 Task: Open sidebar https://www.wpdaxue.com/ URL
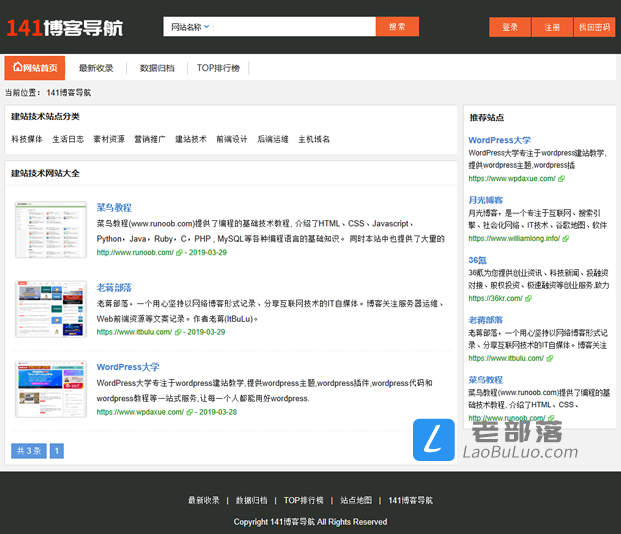512,179
